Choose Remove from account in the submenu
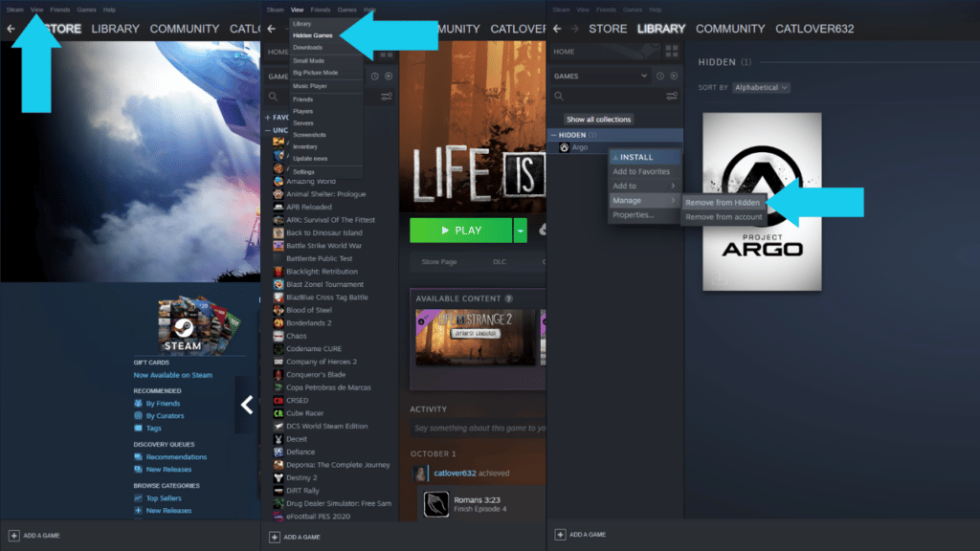The image size is (980, 551). coord(724,217)
